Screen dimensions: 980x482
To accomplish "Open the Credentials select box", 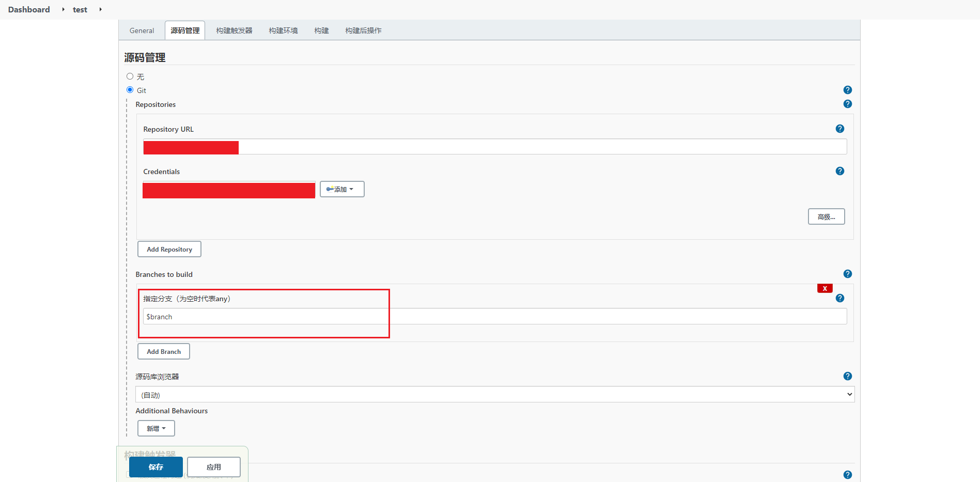I will coord(229,190).
